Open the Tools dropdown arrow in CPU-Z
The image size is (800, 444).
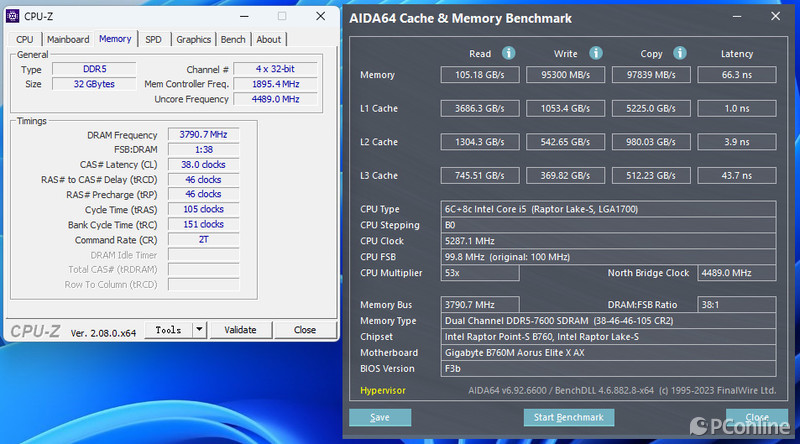tap(199, 330)
